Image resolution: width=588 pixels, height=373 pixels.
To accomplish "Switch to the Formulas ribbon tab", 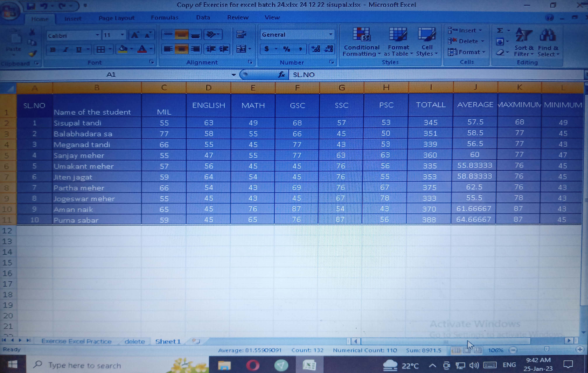I will tap(164, 18).
